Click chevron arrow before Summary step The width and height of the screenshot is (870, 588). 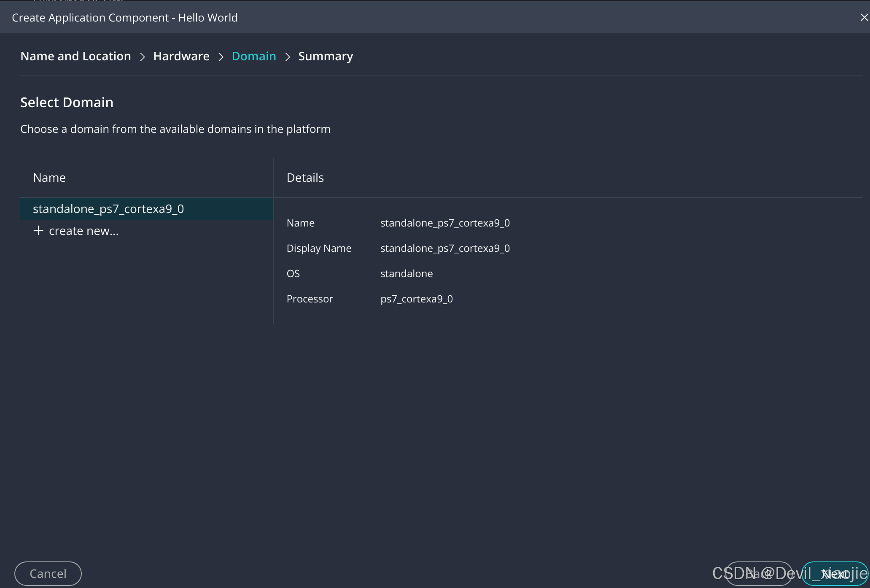pos(288,57)
